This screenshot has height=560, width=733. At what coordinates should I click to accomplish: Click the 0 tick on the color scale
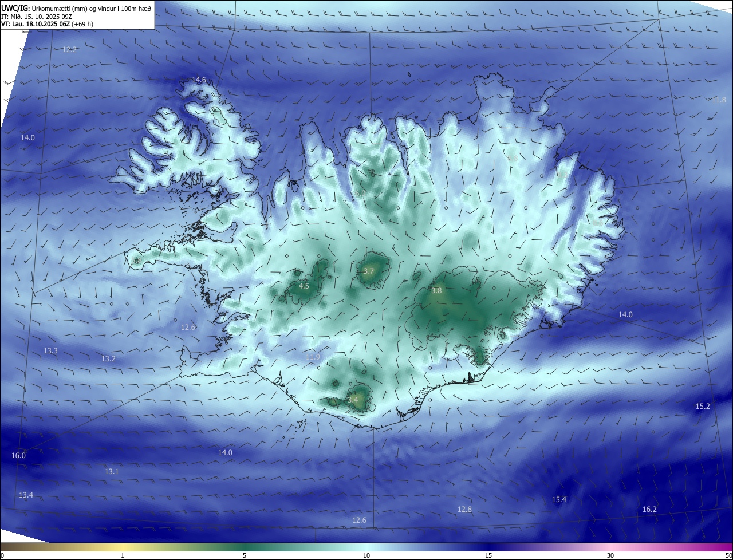click(x=2, y=555)
